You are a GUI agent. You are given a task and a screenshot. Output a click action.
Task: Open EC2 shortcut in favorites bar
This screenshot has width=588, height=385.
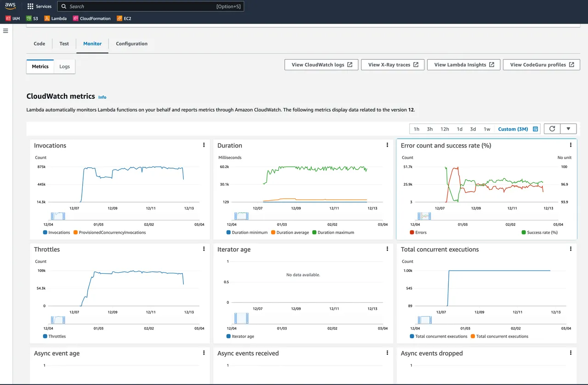tap(124, 18)
